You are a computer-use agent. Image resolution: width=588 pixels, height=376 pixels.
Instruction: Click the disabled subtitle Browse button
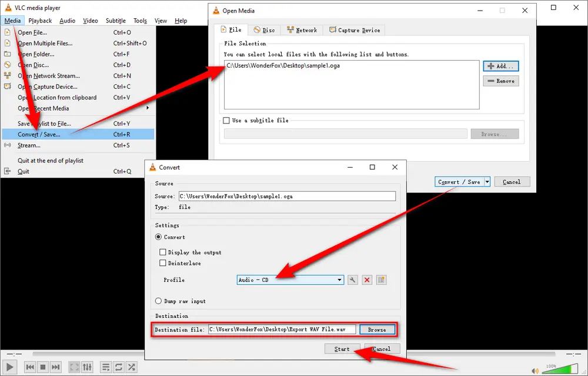pos(495,134)
